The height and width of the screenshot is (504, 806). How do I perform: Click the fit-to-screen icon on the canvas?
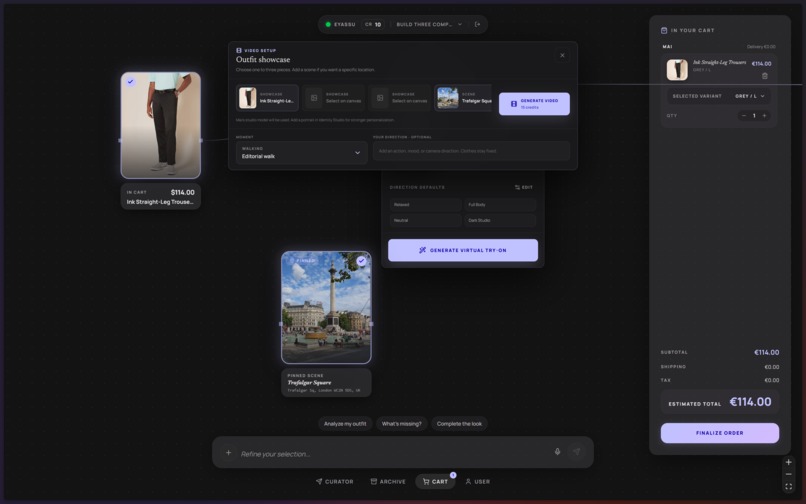click(789, 487)
